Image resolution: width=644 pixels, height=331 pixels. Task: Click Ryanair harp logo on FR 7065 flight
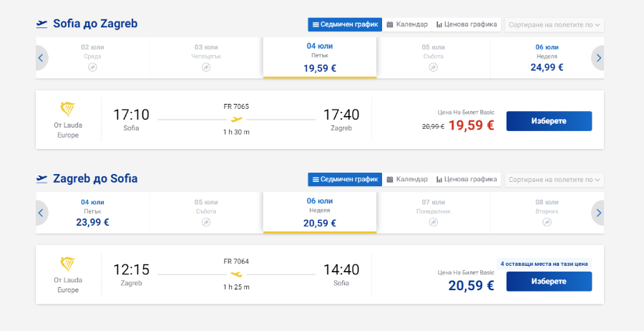68,110
